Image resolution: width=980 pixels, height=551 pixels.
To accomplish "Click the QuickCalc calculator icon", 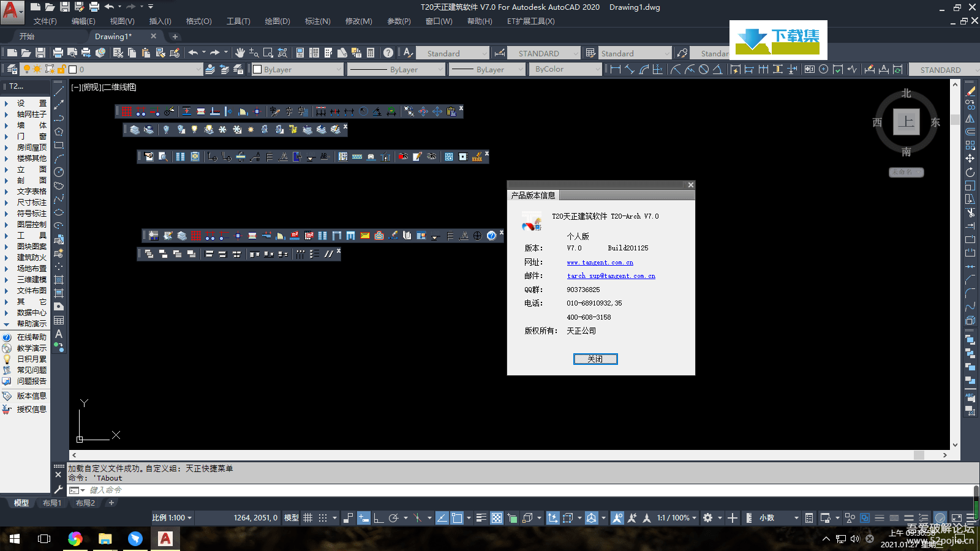I will (371, 53).
